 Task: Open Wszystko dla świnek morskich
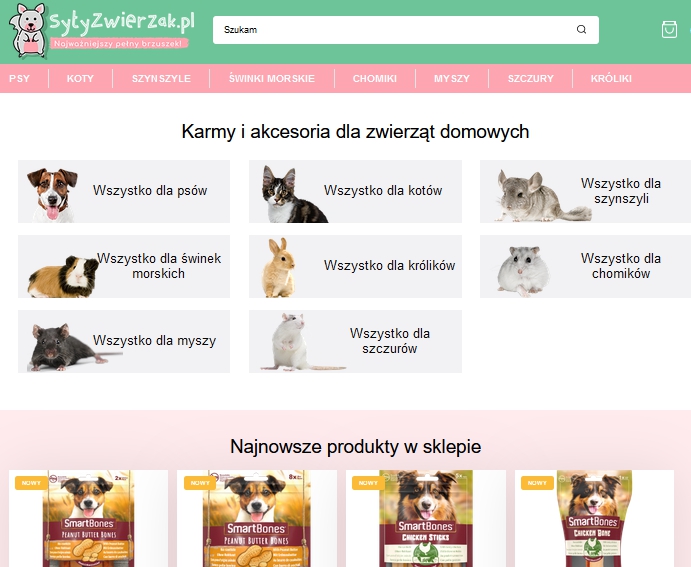[159, 266]
